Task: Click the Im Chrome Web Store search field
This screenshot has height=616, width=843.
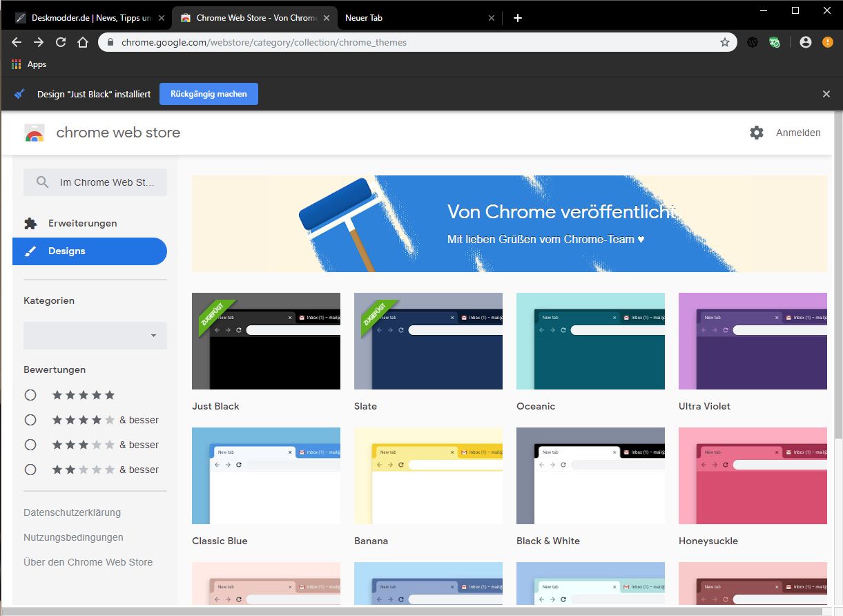Action: [x=95, y=182]
